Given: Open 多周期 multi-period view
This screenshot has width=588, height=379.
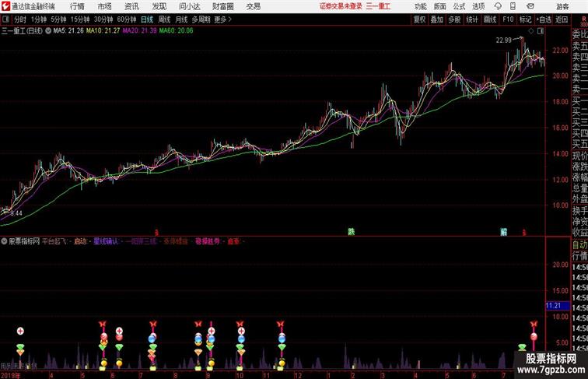Looking at the screenshot, I should (201, 19).
